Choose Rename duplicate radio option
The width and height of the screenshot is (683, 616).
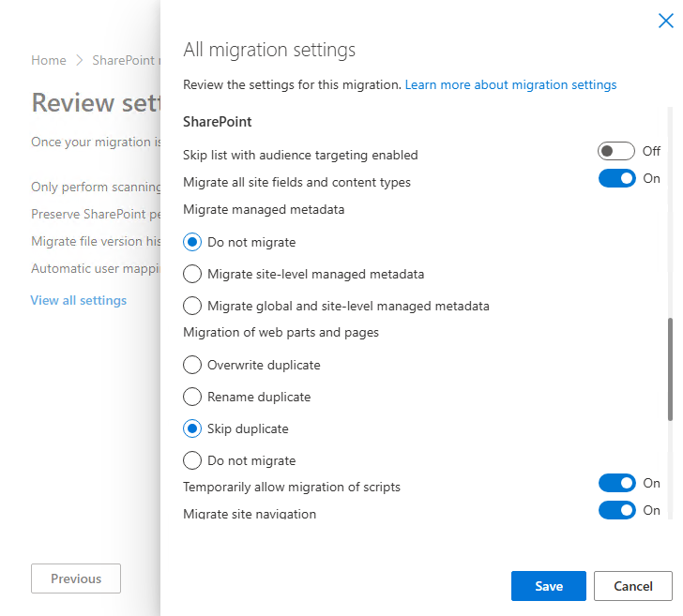[192, 397]
